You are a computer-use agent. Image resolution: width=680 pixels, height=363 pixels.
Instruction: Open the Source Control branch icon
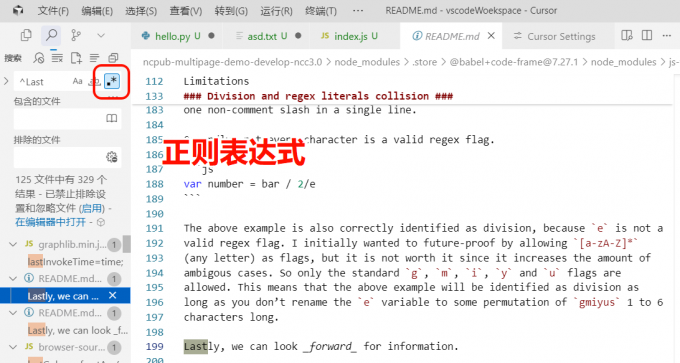tap(76, 35)
